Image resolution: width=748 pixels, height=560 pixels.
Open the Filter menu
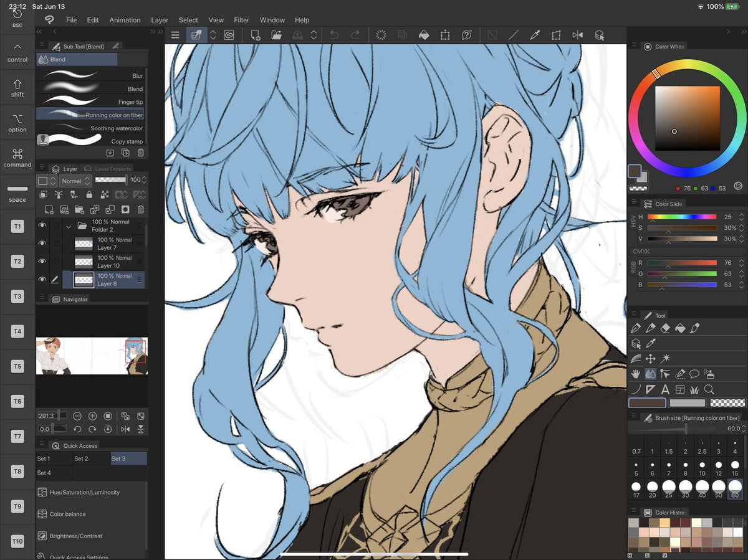tap(241, 20)
